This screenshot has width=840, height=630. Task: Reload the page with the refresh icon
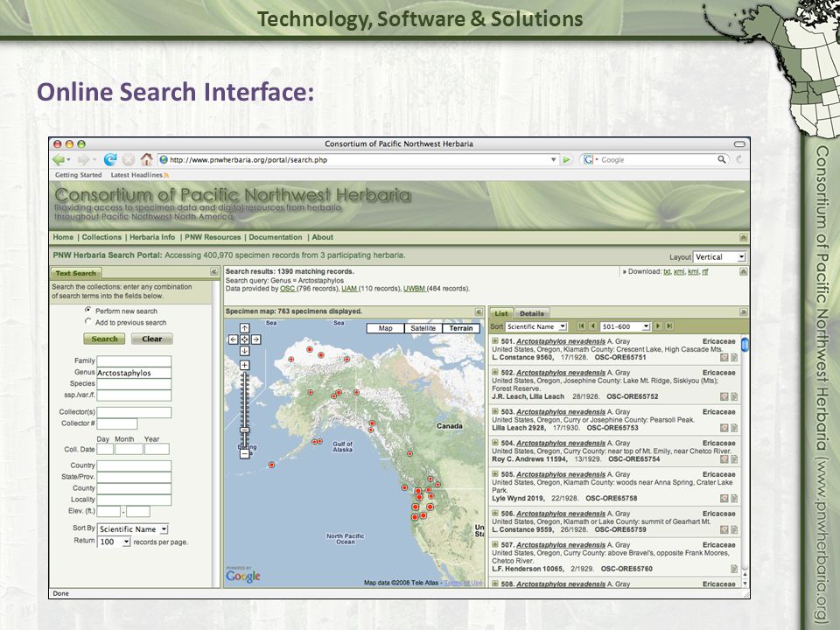point(110,159)
